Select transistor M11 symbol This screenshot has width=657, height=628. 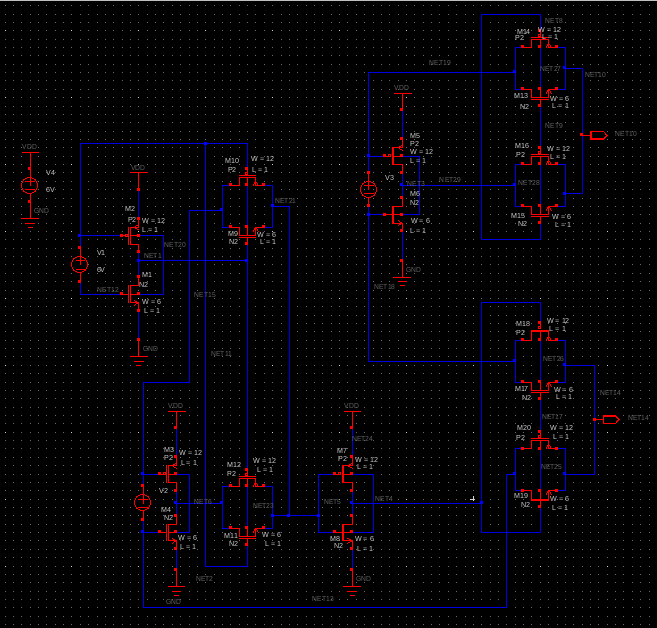[247, 535]
